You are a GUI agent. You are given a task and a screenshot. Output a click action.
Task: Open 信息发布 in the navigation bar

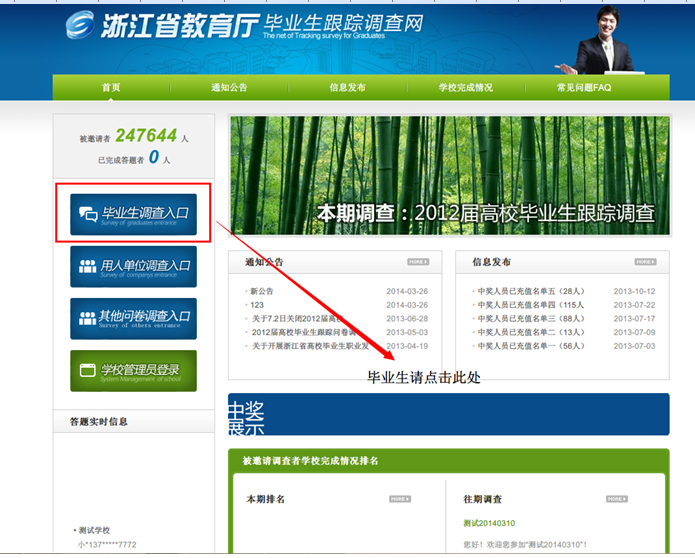[x=347, y=88]
